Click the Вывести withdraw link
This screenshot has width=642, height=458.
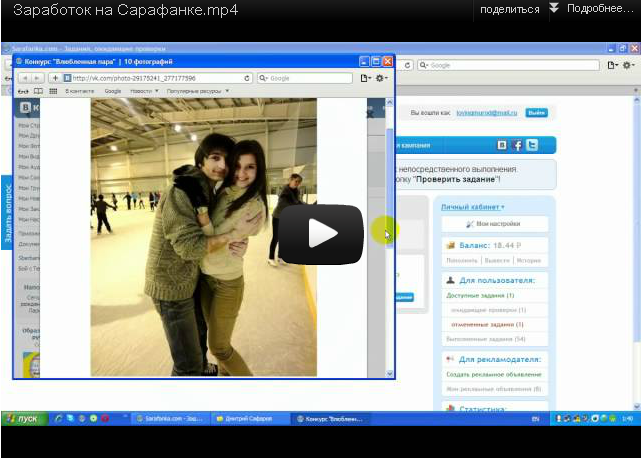click(497, 260)
